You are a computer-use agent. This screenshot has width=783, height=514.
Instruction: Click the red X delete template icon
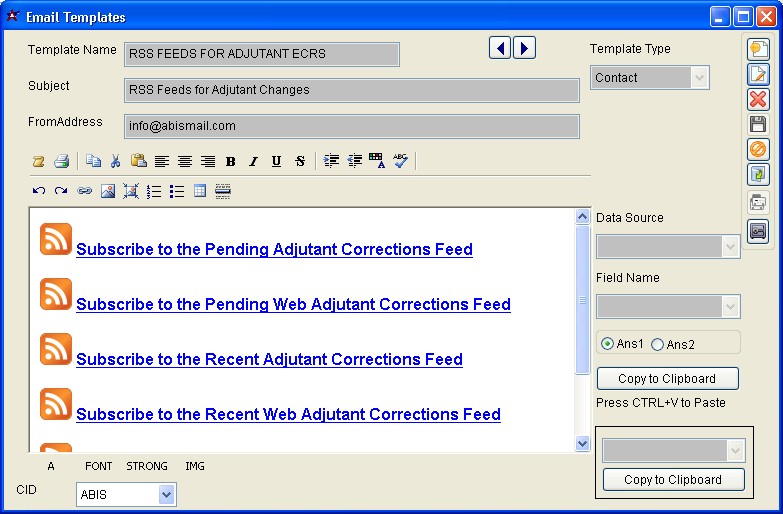click(758, 99)
